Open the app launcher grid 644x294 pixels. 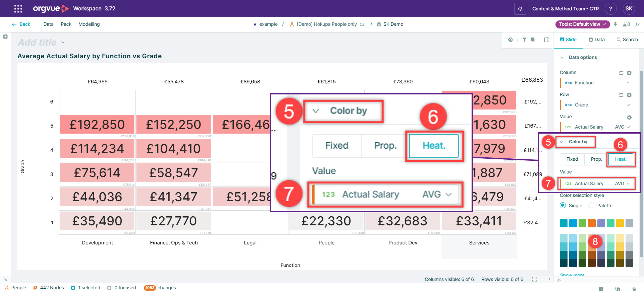point(18,9)
